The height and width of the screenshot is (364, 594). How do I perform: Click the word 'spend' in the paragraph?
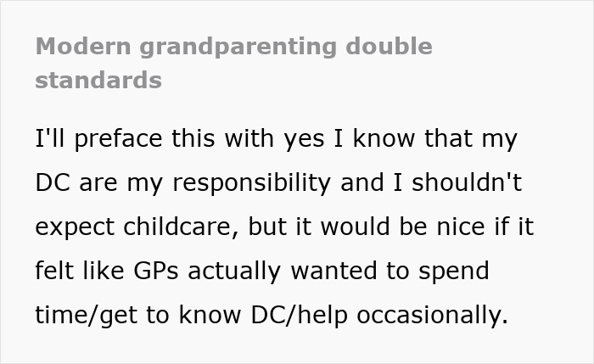coord(454,272)
